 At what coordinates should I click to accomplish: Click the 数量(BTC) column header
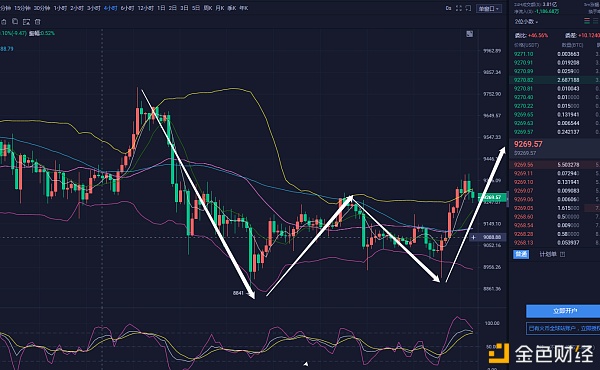click(x=572, y=45)
